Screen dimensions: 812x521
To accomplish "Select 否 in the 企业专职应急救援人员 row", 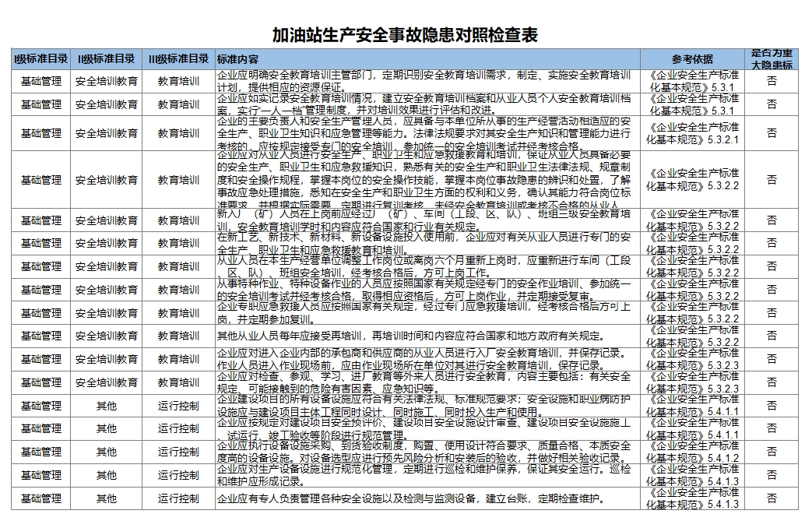I will coord(772,313).
